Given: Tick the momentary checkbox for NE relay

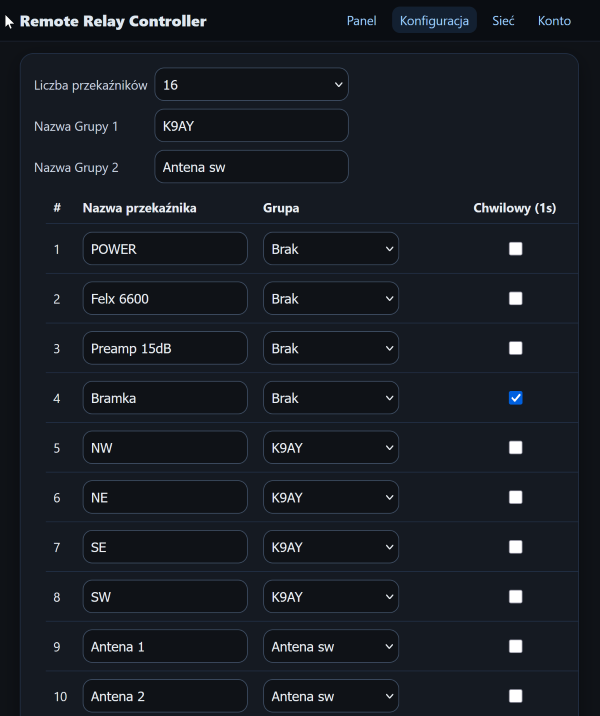Looking at the screenshot, I should click(515, 497).
